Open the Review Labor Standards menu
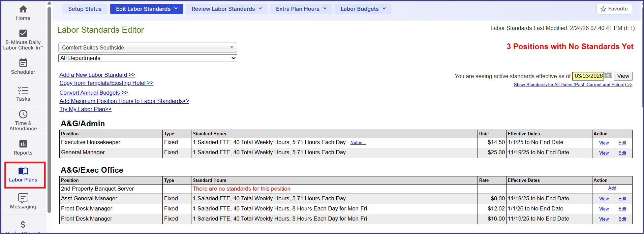The width and height of the screenshot is (644, 234). click(226, 9)
